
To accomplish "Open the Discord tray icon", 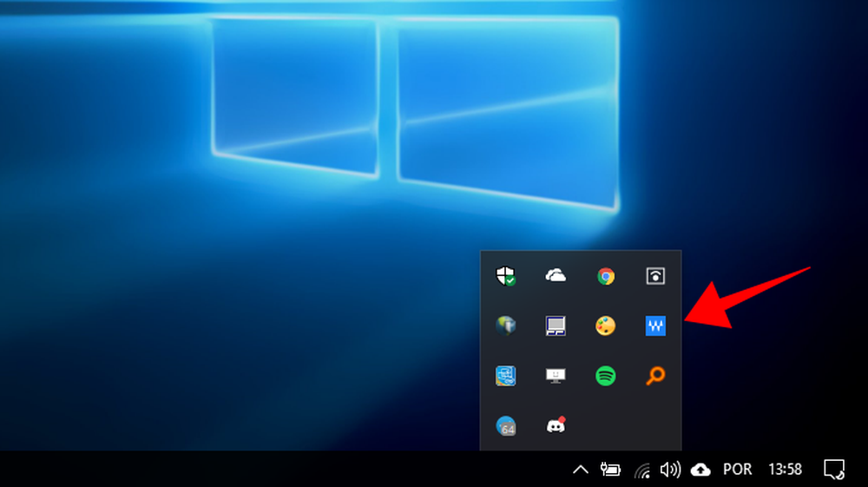I will [x=556, y=425].
